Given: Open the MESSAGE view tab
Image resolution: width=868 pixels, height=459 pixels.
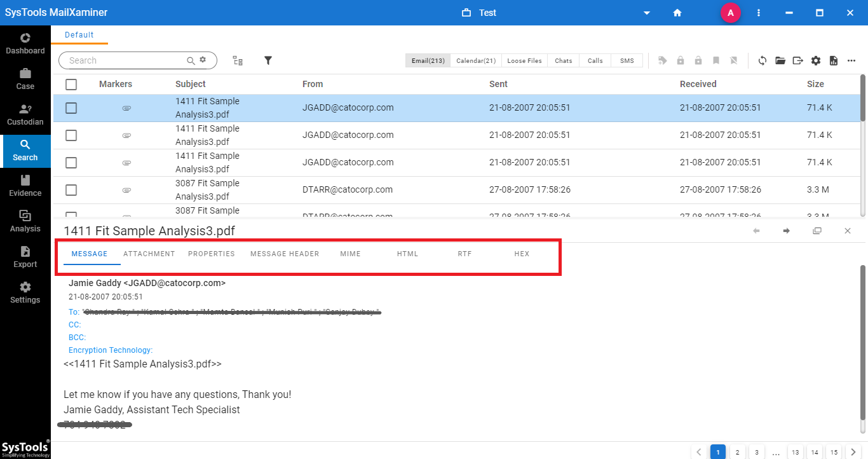Looking at the screenshot, I should point(90,254).
